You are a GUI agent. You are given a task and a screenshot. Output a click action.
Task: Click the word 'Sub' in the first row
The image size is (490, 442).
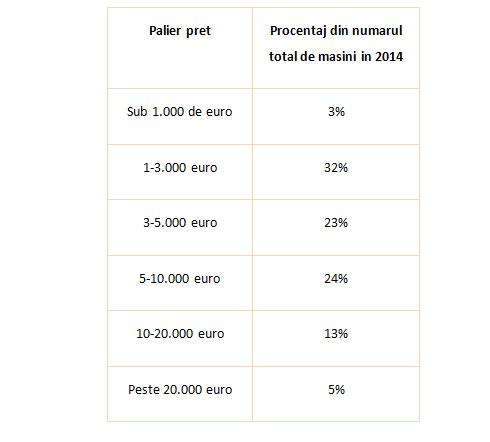pos(137,111)
